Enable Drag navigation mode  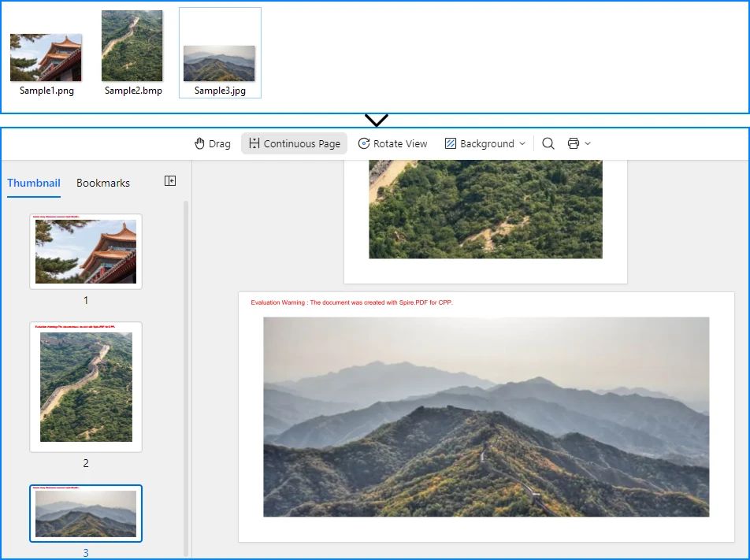point(213,143)
